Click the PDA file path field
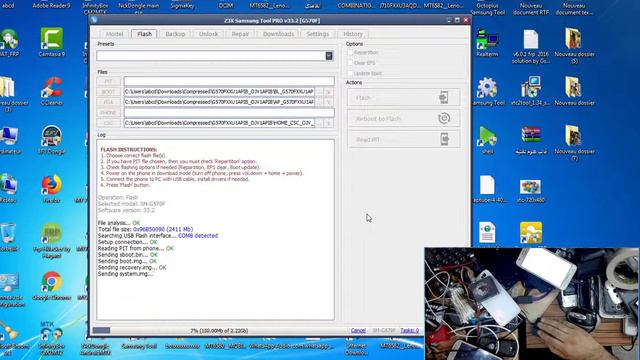The image size is (640, 360). pyautogui.click(x=219, y=102)
